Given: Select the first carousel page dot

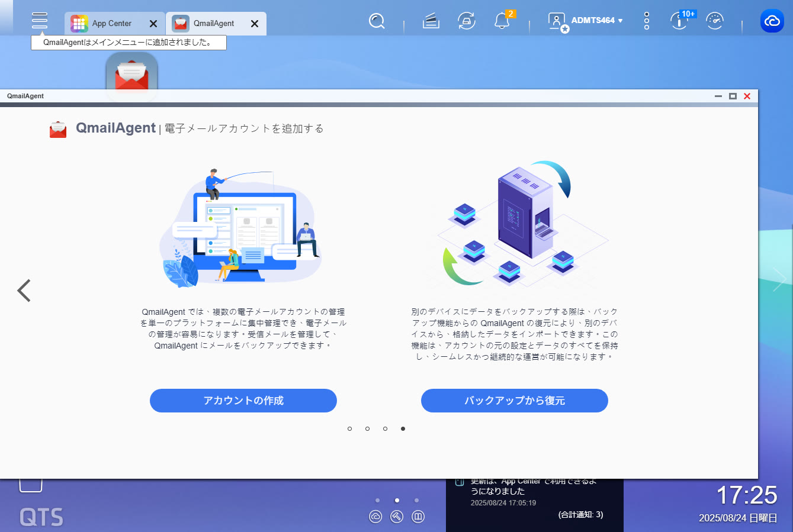Looking at the screenshot, I should coord(350,428).
